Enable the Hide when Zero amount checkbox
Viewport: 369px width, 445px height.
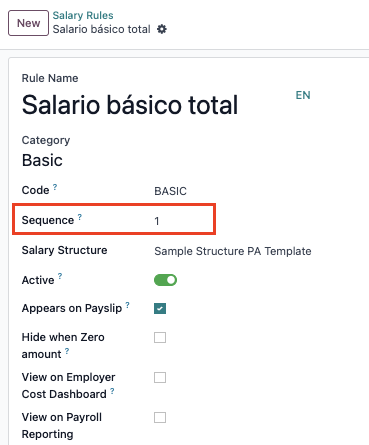click(160, 337)
